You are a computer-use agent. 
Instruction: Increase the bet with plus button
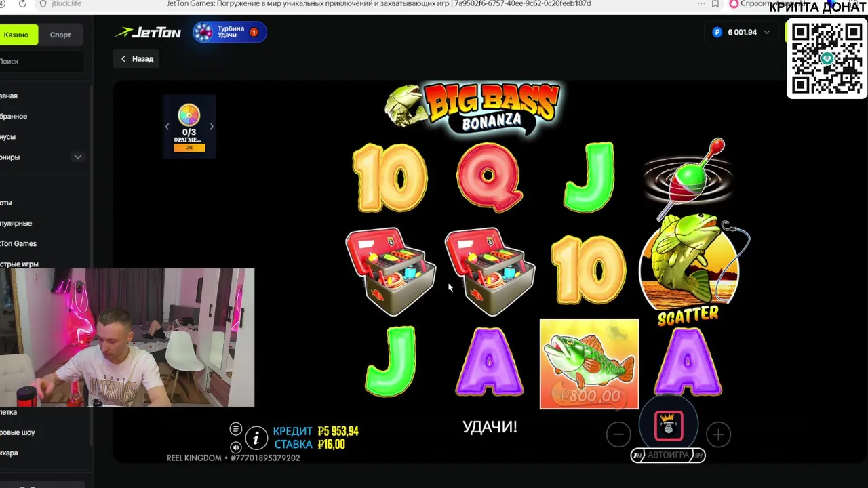tap(718, 434)
